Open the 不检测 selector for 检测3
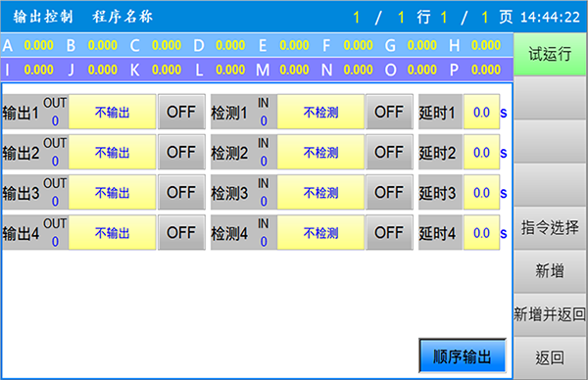This screenshot has height=380, width=588. coord(320,192)
